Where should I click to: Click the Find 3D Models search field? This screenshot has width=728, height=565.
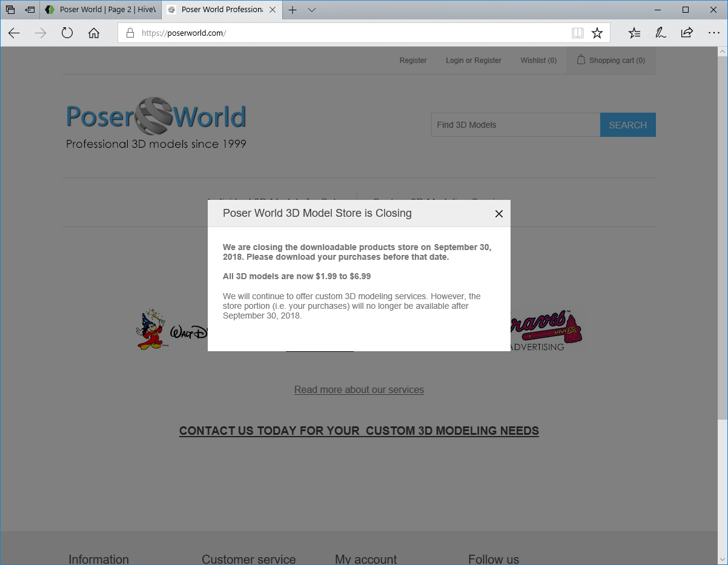(515, 125)
